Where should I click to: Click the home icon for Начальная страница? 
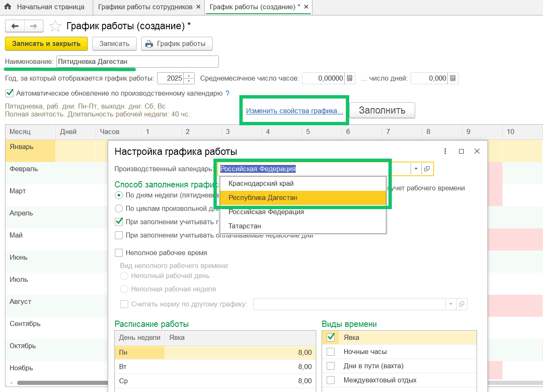8,7
